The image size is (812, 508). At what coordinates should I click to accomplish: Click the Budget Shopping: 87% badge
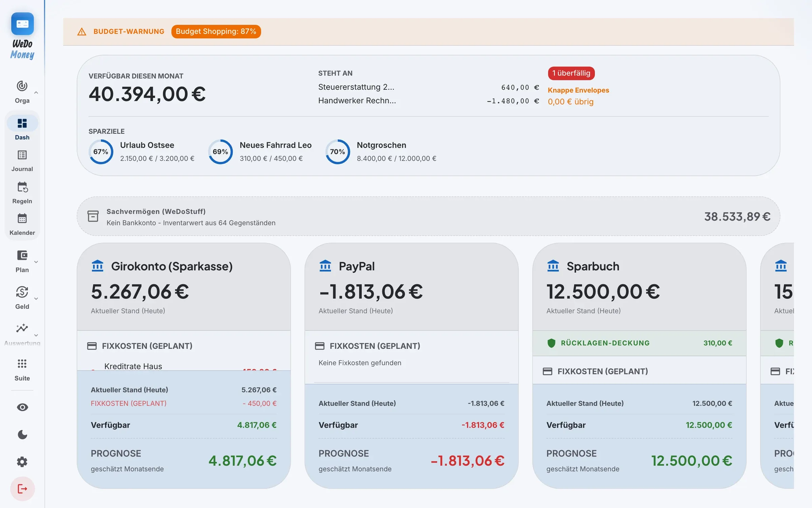click(x=216, y=31)
